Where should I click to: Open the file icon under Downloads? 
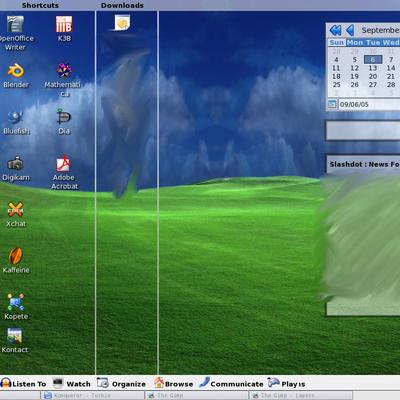point(122,23)
